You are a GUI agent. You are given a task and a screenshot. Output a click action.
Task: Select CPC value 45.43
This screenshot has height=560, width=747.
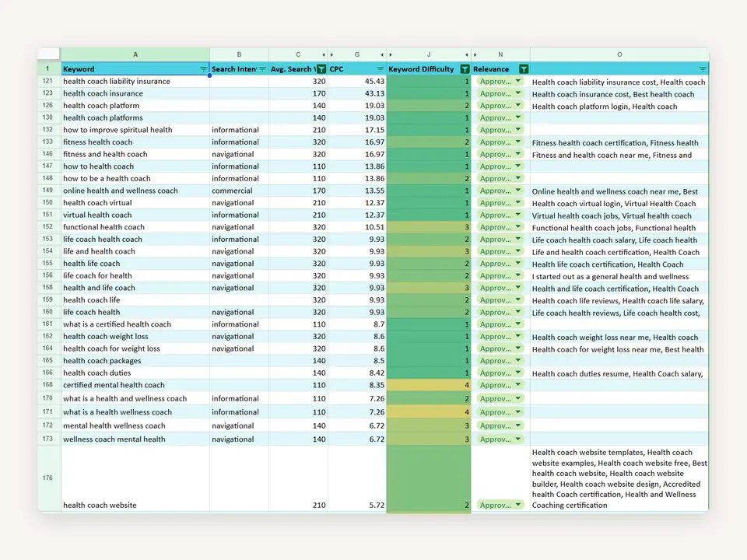(x=357, y=81)
